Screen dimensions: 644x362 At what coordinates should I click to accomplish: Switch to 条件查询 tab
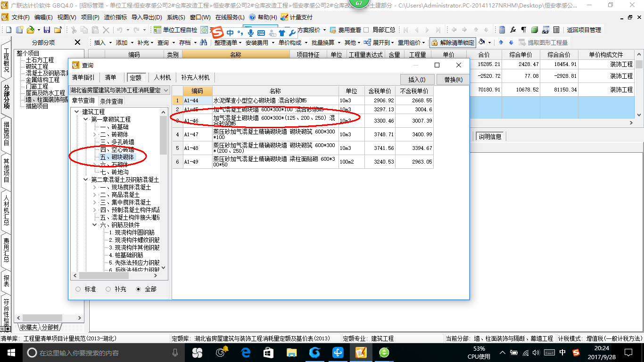tap(111, 101)
